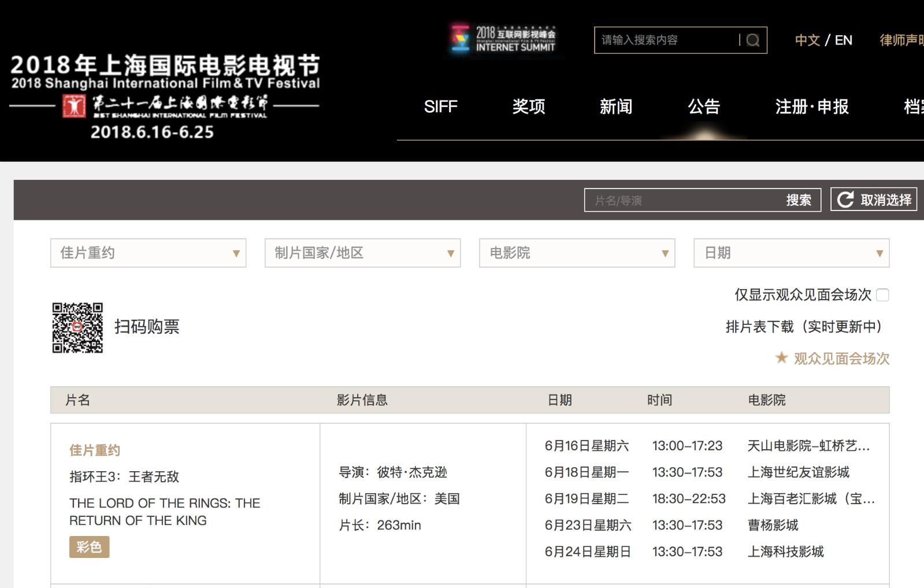Open the 注册·申报 menu
924x588 pixels.
812,106
